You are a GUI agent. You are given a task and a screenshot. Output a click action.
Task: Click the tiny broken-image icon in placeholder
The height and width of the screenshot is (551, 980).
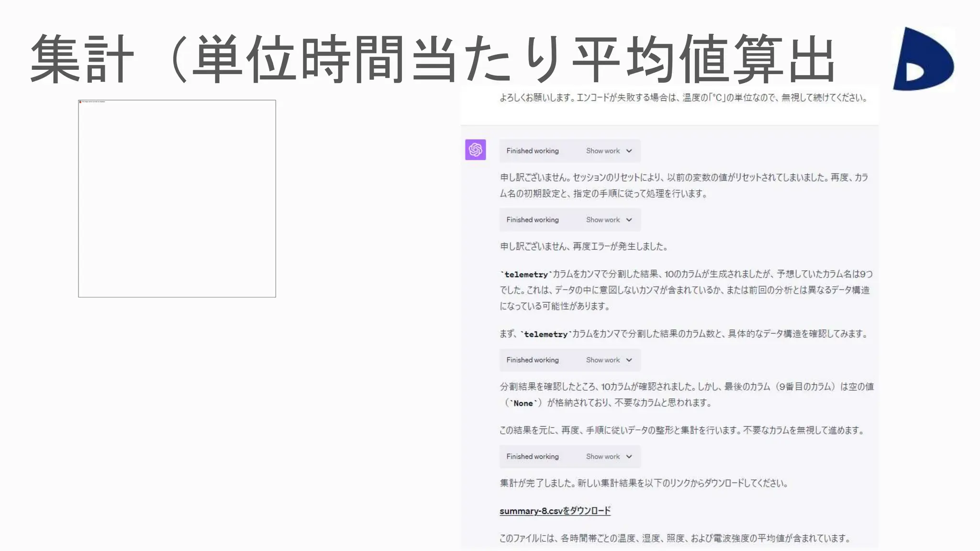point(80,102)
